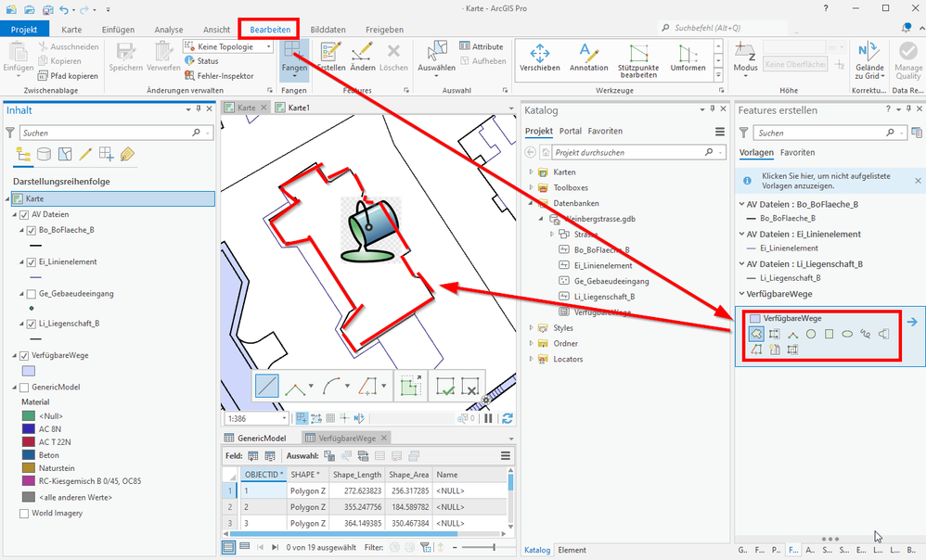Click Stützpunkte bearbeiten tool

point(638,60)
